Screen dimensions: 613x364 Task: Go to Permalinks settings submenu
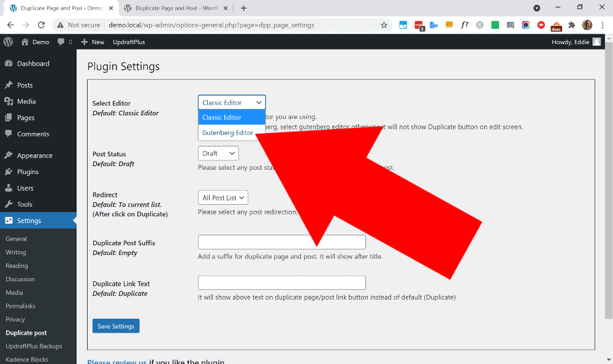coord(20,306)
